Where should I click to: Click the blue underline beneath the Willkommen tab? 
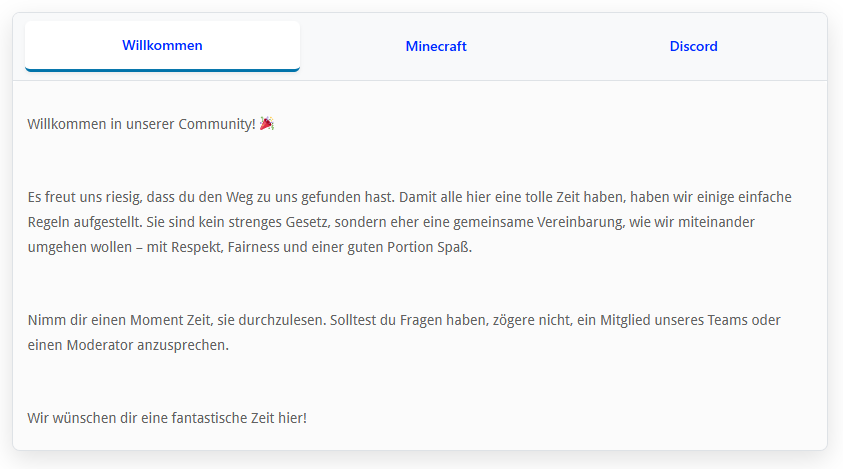pyautogui.click(x=162, y=70)
